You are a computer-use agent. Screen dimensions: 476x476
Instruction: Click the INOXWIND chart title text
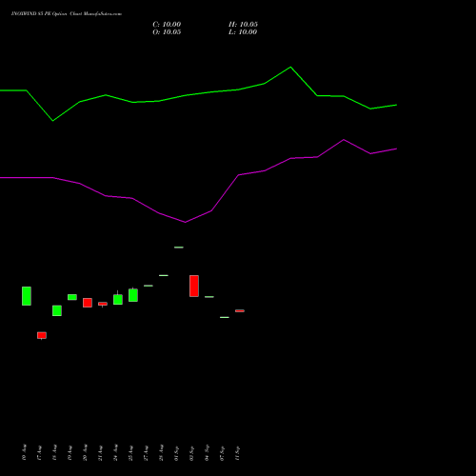[67, 14]
